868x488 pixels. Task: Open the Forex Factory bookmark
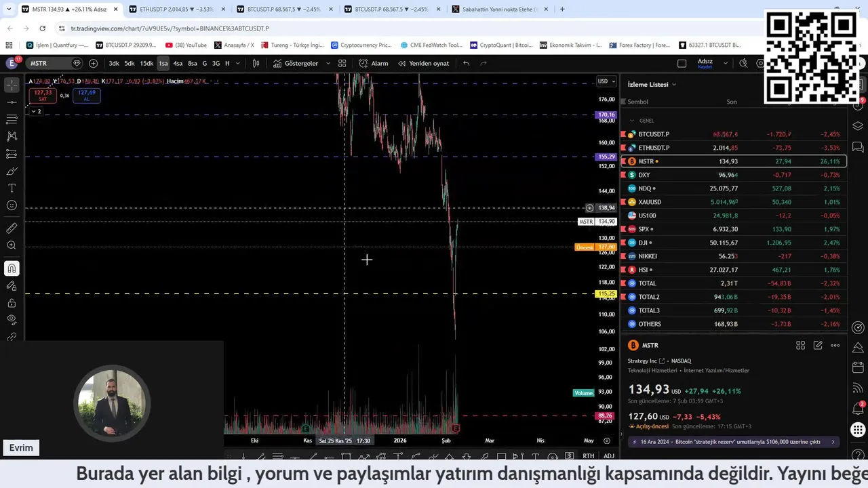pyautogui.click(x=639, y=45)
